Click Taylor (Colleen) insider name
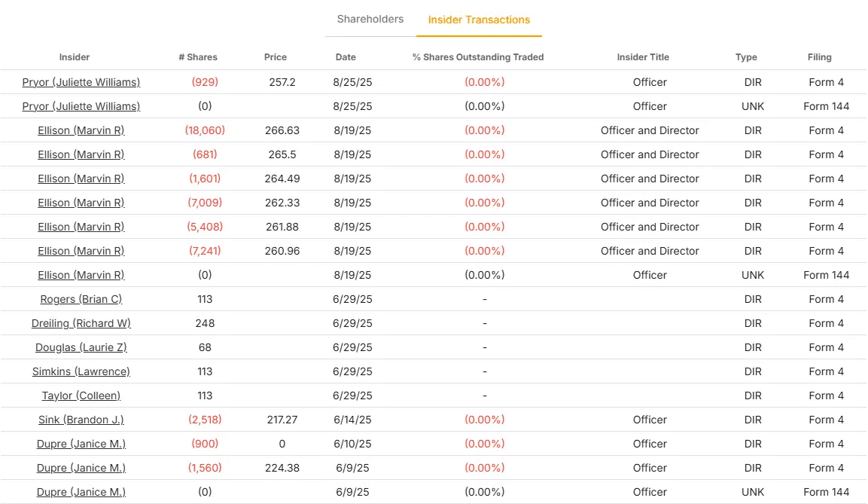 pyautogui.click(x=81, y=396)
